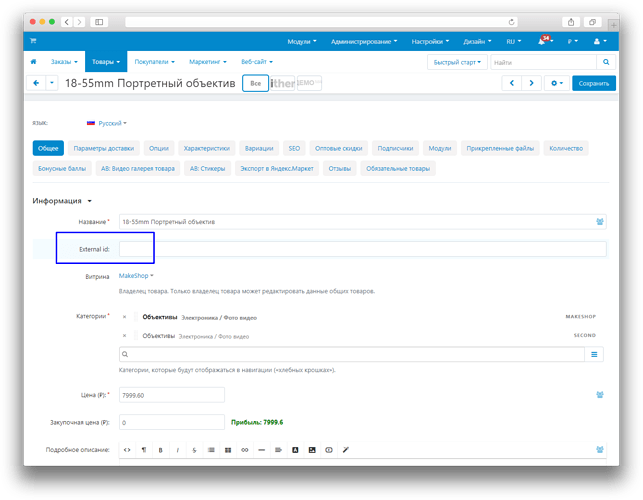Click the shopping cart icon in top bar
643x500 pixels.
[x=33, y=41]
